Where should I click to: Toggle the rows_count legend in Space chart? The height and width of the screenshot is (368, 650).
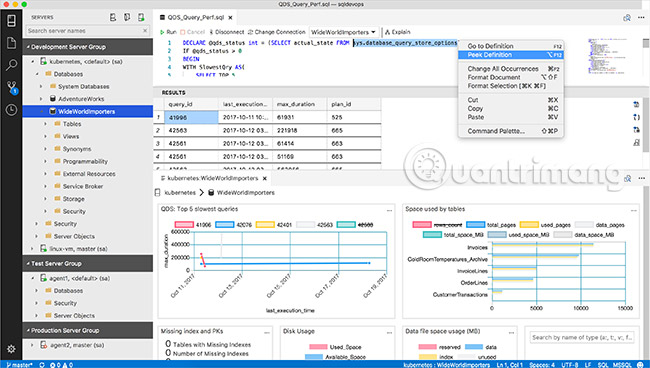[x=437, y=225]
